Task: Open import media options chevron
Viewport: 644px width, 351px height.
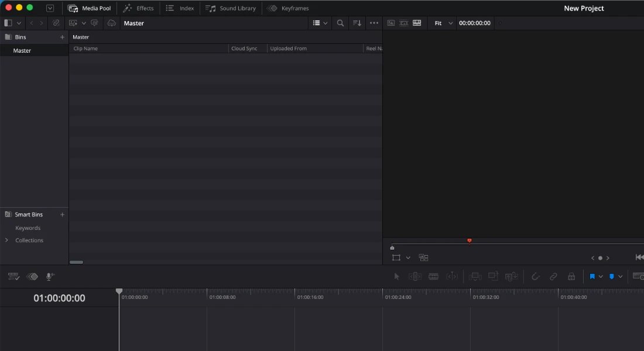Action: (84, 23)
